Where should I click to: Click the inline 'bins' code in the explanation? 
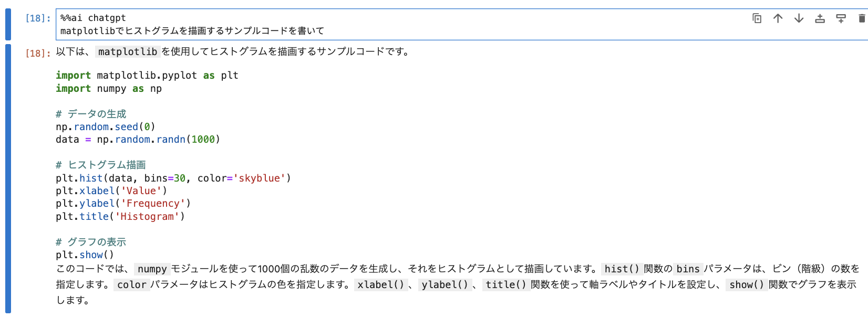[x=688, y=269]
